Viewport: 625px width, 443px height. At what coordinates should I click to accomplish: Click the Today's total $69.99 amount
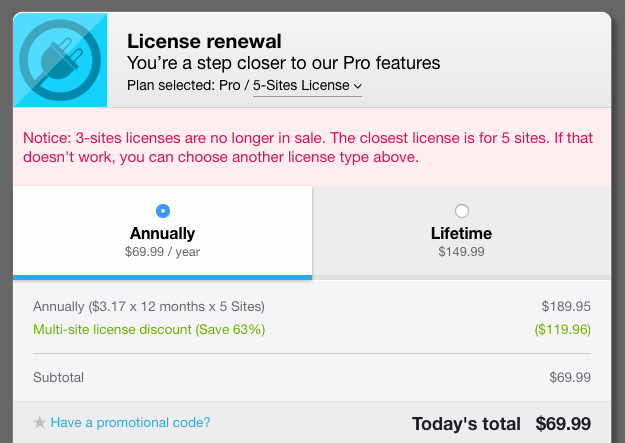563,423
